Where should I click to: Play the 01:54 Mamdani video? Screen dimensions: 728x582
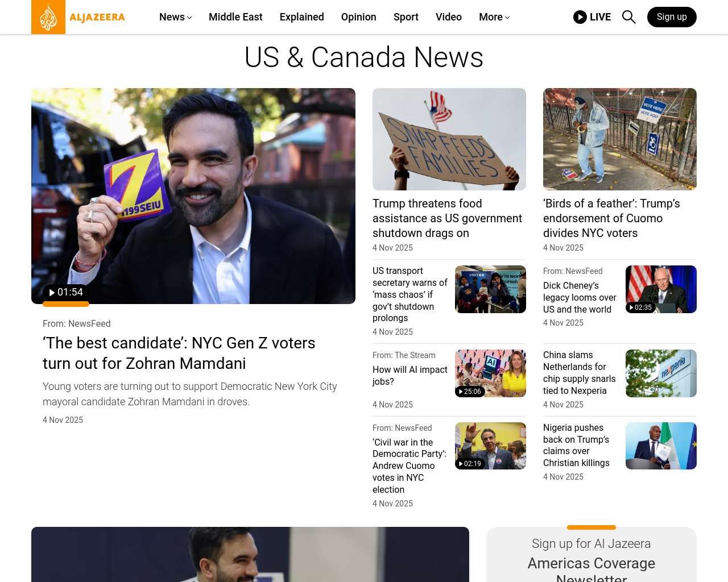click(66, 292)
